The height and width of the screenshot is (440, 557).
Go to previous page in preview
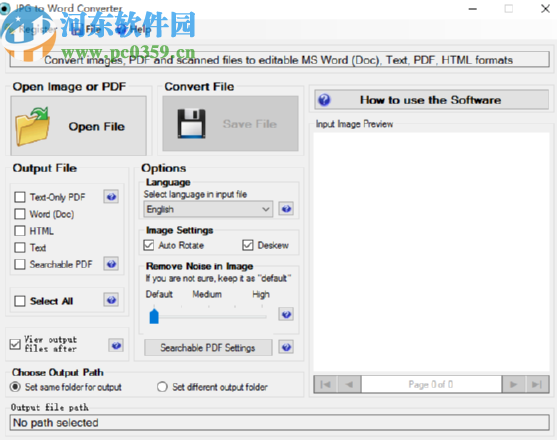point(349,384)
